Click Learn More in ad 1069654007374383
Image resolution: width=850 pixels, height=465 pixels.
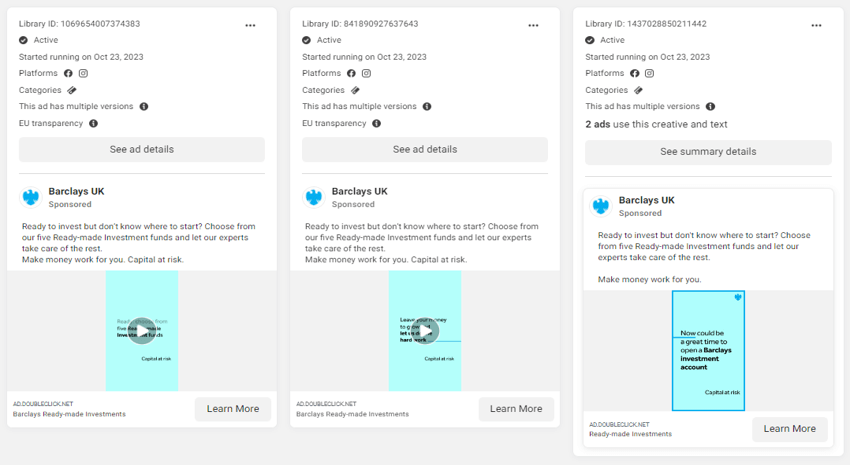[x=233, y=409]
